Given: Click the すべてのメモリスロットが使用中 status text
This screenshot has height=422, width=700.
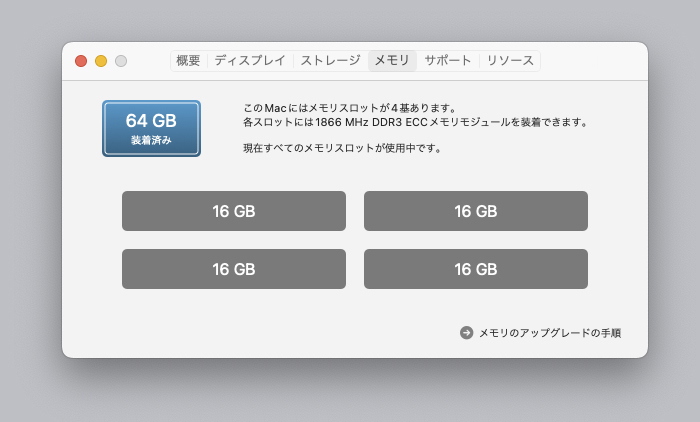Looking at the screenshot, I should tap(342, 148).
